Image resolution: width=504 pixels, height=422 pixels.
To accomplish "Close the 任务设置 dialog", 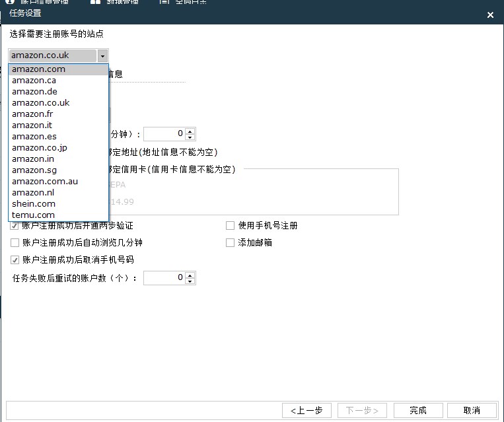I will [490, 15].
